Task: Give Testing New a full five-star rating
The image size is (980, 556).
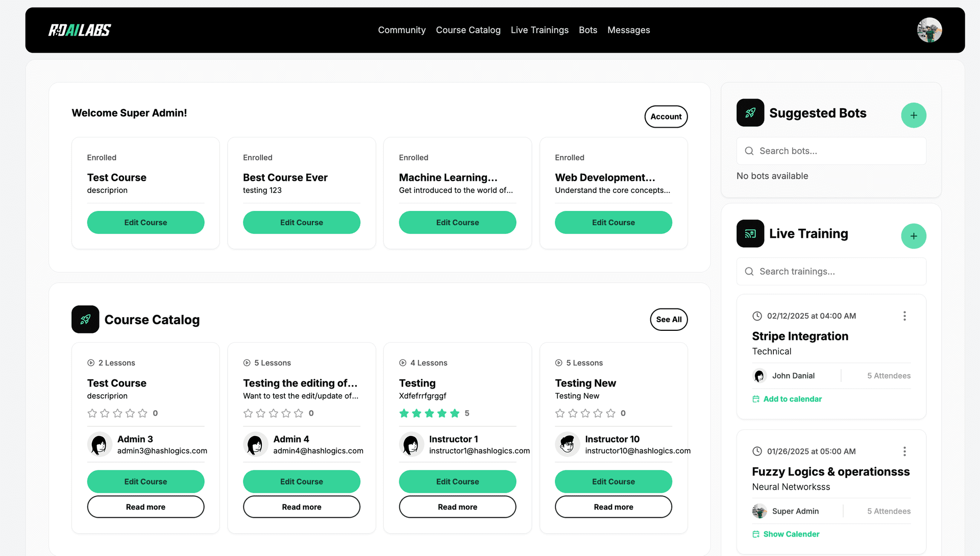Action: (x=610, y=414)
